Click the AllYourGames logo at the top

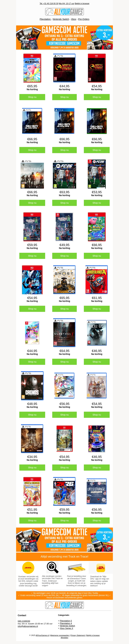(64, 12)
